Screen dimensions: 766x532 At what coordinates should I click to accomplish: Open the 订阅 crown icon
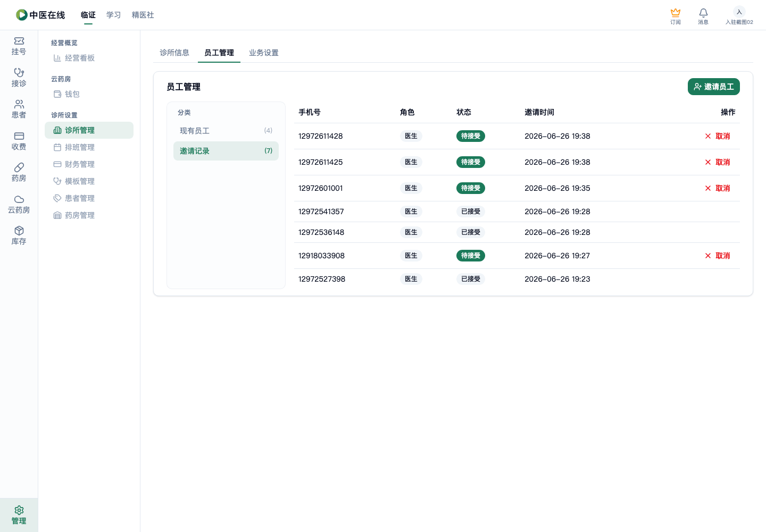pyautogui.click(x=676, y=16)
